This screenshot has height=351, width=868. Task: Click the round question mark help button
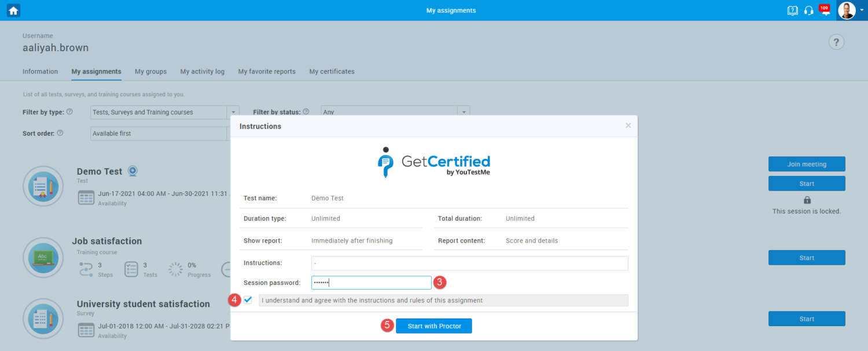coord(836,42)
